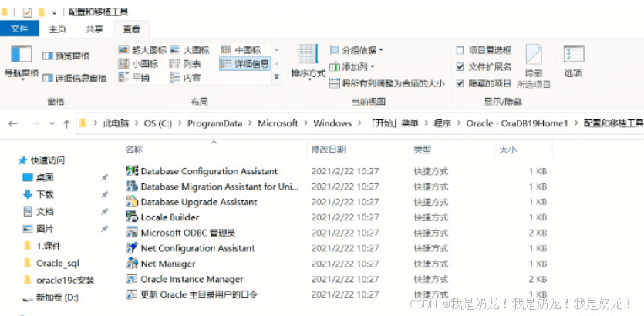The width and height of the screenshot is (644, 316).
Task: Select Net Configuration Assistant shortcut icon
Action: coord(132,248)
